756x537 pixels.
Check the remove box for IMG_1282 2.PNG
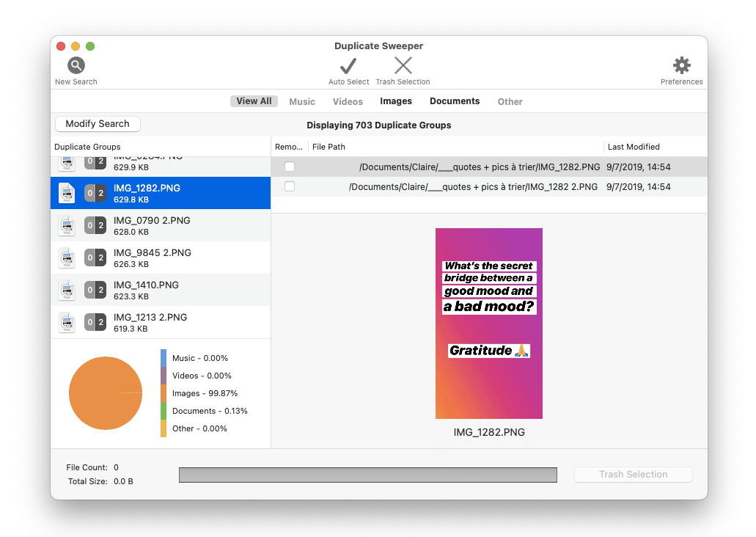click(x=290, y=186)
